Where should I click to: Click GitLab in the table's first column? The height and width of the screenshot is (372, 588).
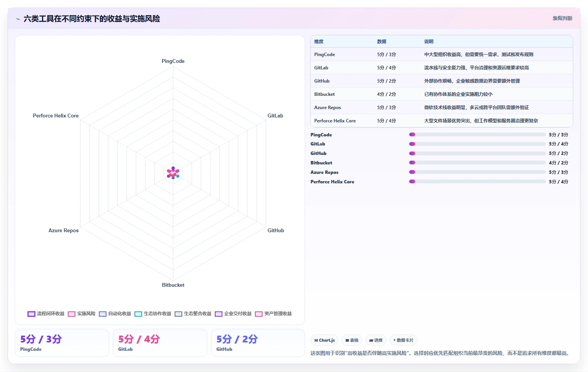pyautogui.click(x=321, y=68)
